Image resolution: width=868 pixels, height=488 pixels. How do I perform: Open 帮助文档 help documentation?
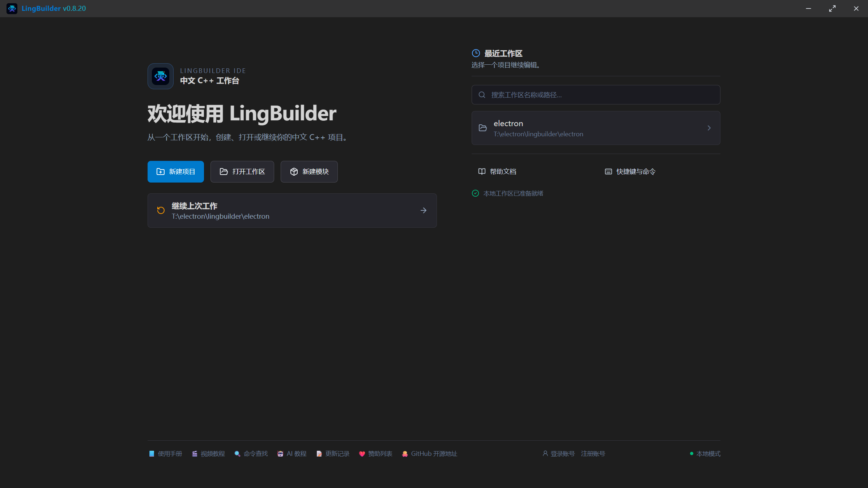(497, 172)
